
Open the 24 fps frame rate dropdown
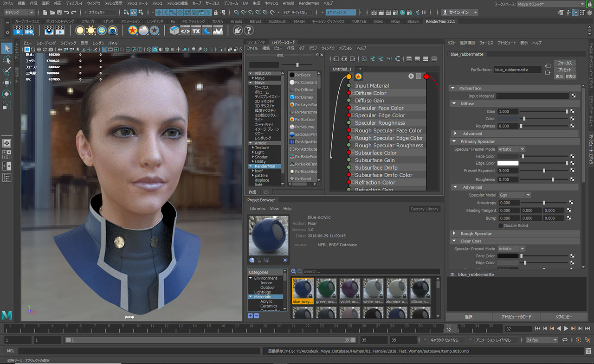point(542,340)
